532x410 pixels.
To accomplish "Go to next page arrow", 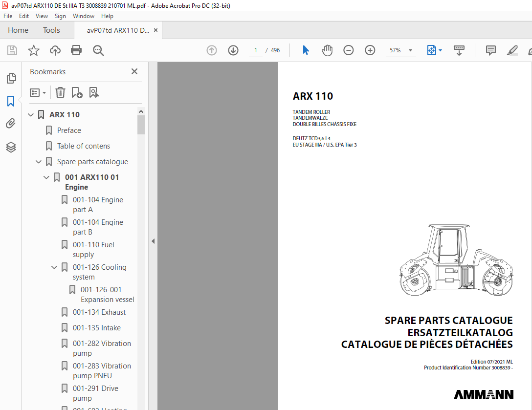I will tap(233, 50).
